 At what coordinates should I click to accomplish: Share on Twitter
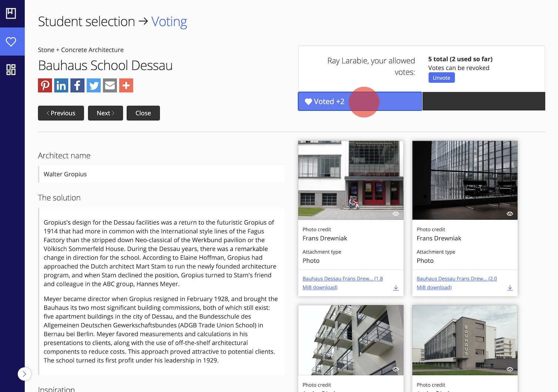pos(94,85)
